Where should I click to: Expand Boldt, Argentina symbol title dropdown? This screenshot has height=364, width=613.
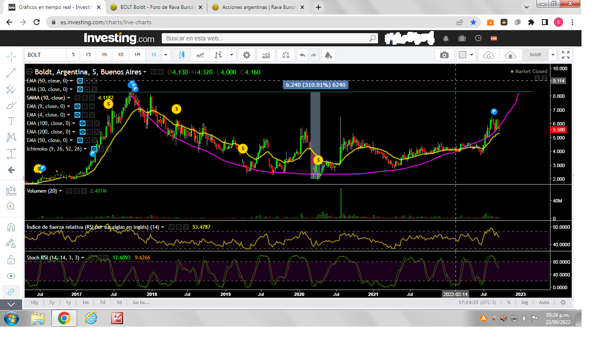coord(145,72)
